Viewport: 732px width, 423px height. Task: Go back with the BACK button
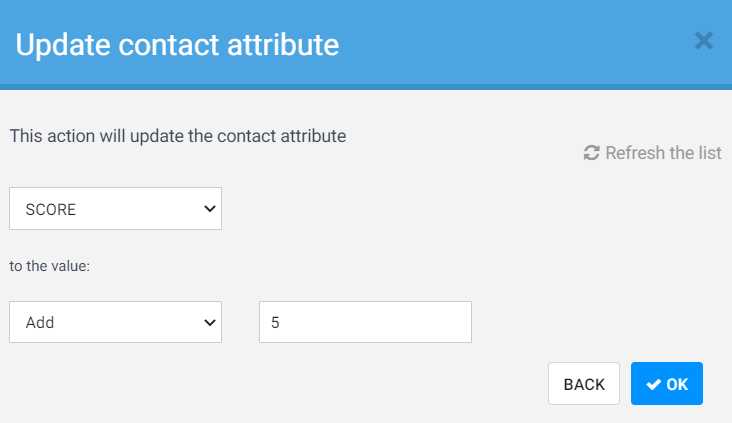click(x=584, y=384)
